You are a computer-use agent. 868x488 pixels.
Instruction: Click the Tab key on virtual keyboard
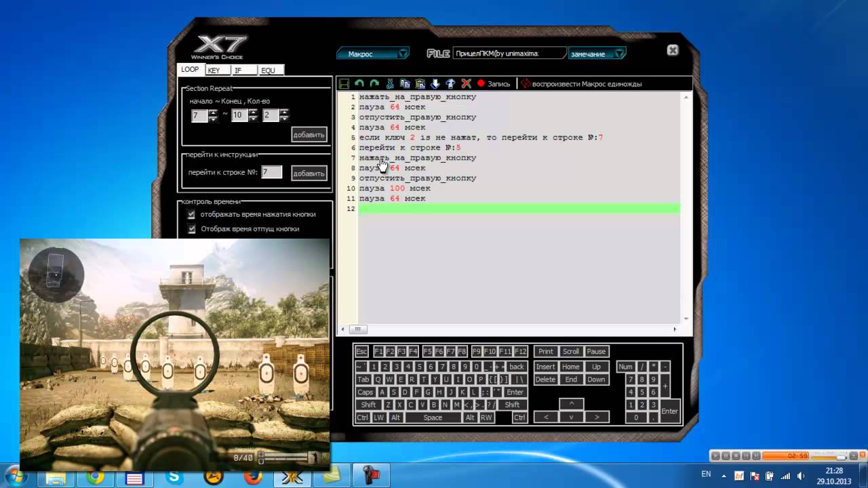363,380
